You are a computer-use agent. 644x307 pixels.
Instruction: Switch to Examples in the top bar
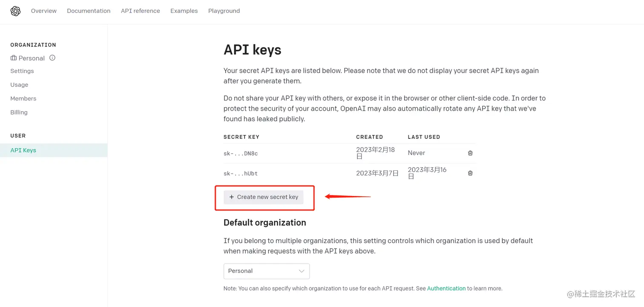pyautogui.click(x=184, y=11)
